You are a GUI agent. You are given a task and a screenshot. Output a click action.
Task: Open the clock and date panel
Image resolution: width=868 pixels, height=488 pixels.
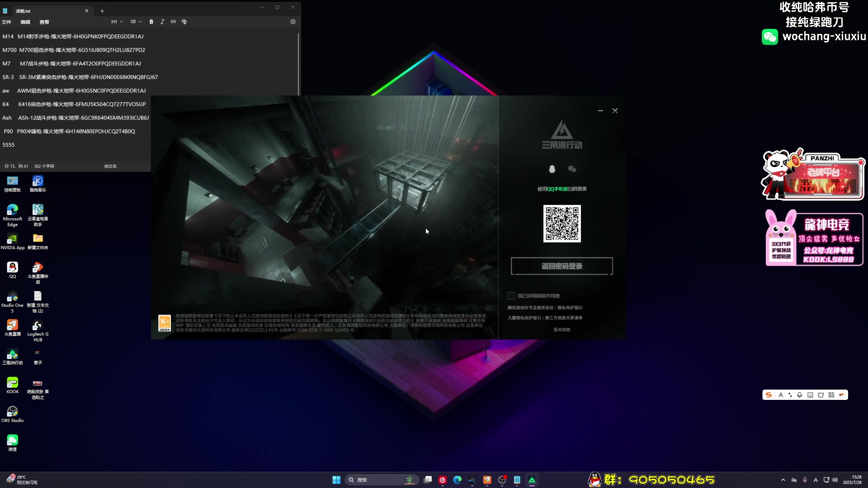(x=852, y=480)
